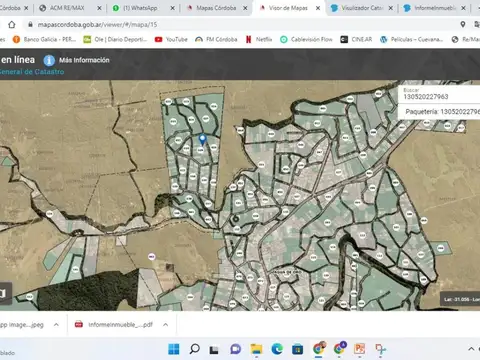Screen dimensions: 480x360
Task: Click the purple parcel marker on the map
Action: [x=152, y=257]
